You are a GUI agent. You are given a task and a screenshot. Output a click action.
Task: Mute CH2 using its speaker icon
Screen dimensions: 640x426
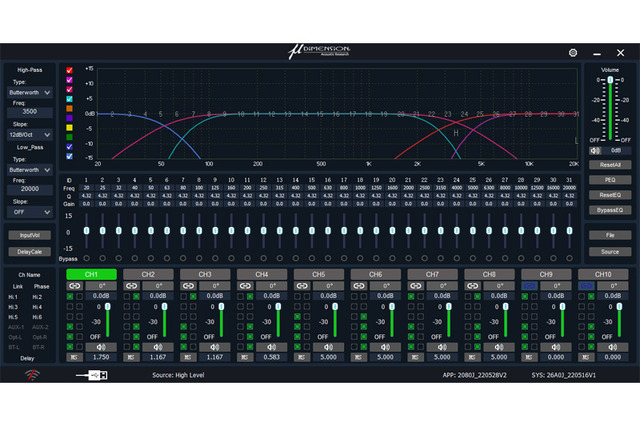coord(158,347)
